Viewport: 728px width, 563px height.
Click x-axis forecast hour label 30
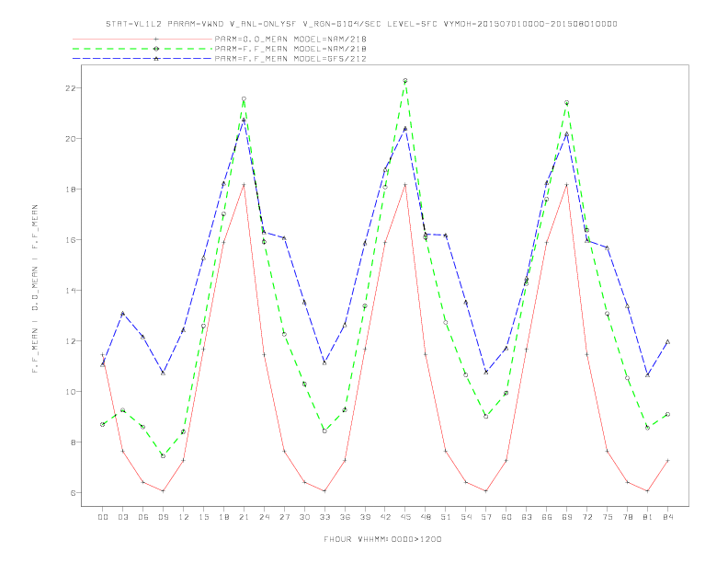pyautogui.click(x=304, y=517)
